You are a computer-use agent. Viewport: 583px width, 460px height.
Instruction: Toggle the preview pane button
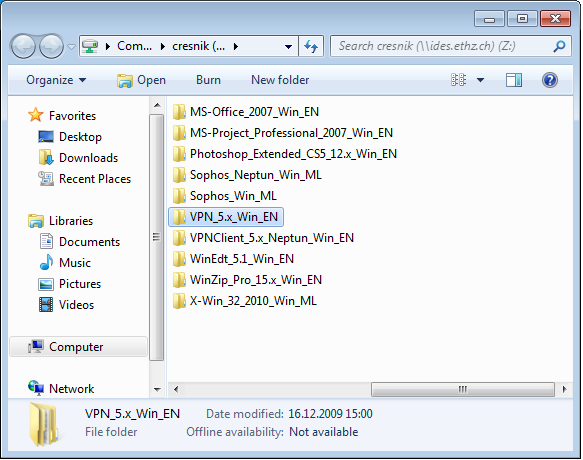[514, 80]
